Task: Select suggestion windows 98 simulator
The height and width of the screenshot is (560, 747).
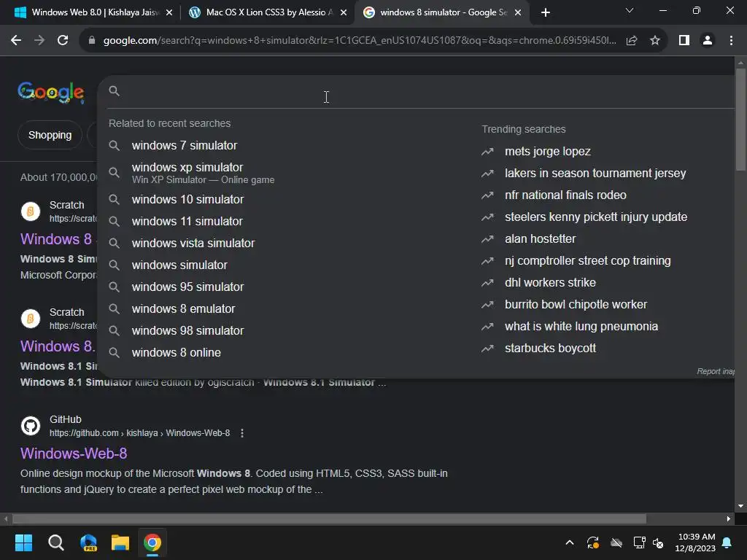Action: pyautogui.click(x=187, y=330)
